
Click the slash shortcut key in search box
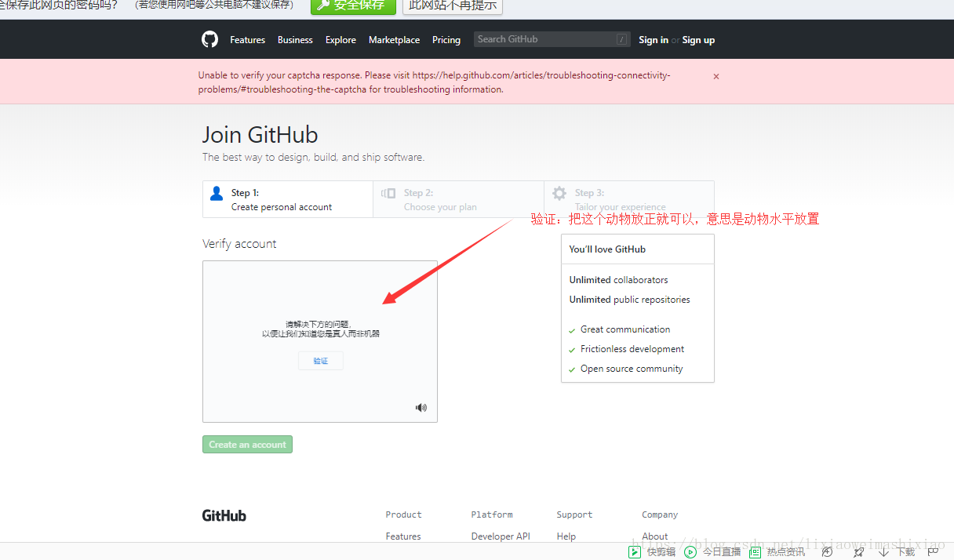[622, 39]
